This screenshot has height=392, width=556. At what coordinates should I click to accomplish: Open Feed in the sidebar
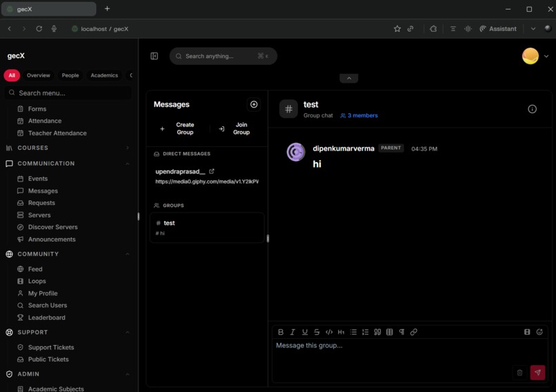(x=35, y=269)
